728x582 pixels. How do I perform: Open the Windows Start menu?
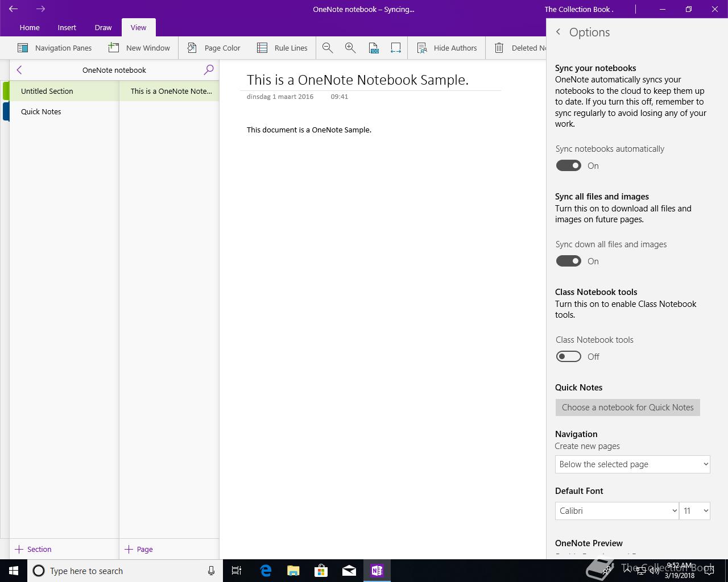pos(14,571)
